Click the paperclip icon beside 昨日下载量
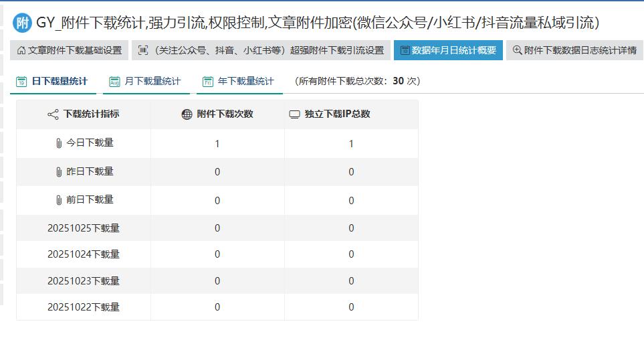The image size is (644, 342). click(x=58, y=171)
